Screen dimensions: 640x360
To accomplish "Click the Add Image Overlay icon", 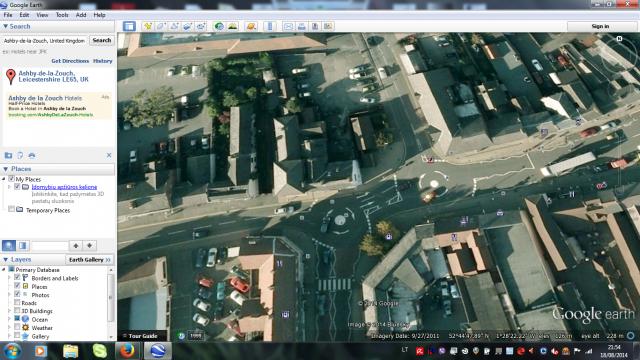I will (187, 27).
